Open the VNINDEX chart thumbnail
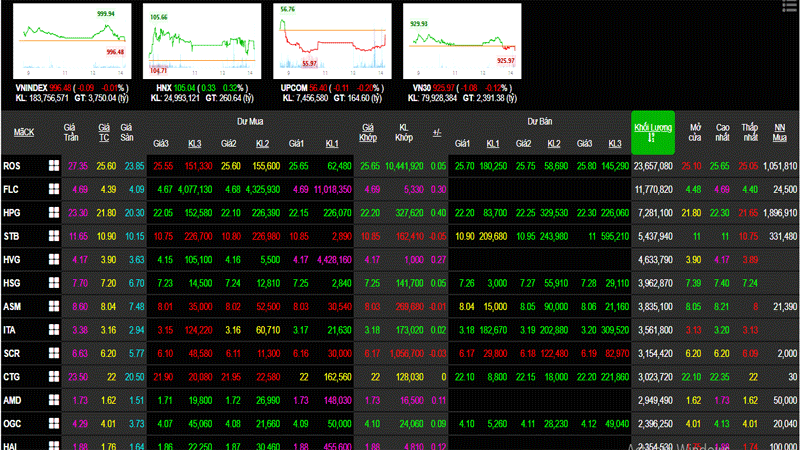This screenshot has height=450, width=800. (x=72, y=41)
